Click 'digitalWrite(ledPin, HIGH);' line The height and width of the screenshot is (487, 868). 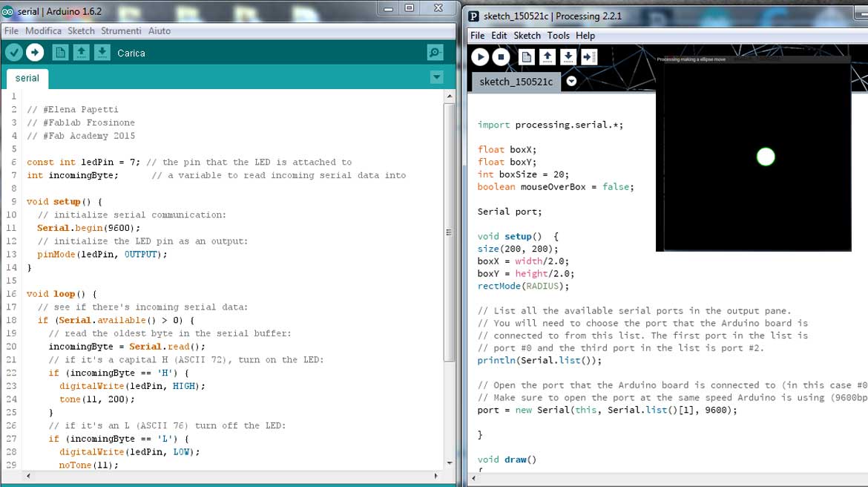132,385
